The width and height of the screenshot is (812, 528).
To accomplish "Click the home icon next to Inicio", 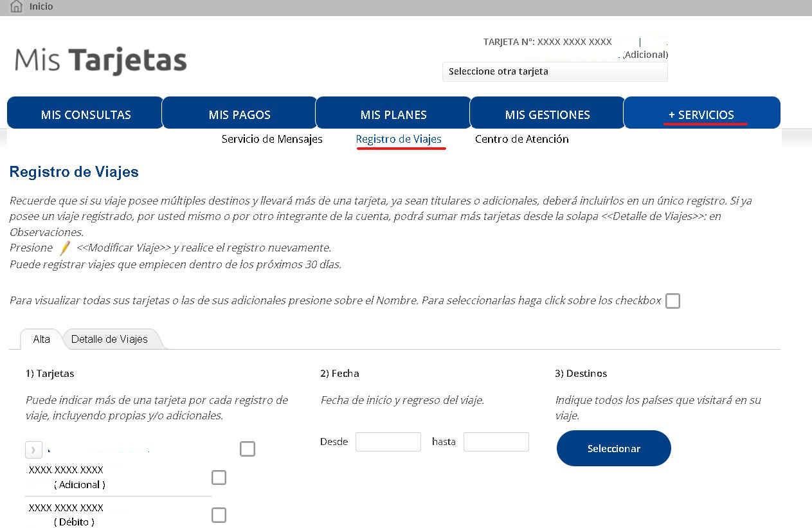I will [x=16, y=6].
